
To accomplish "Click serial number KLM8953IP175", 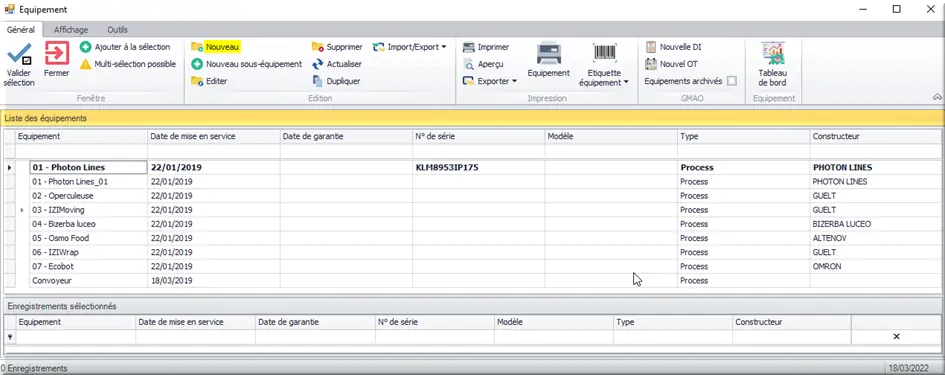I will 447,168.
